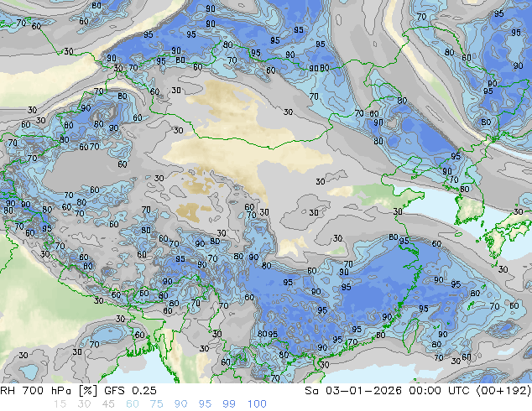Select the 15 value in the color legend
This screenshot has height=411, width=532.
tap(60, 404)
